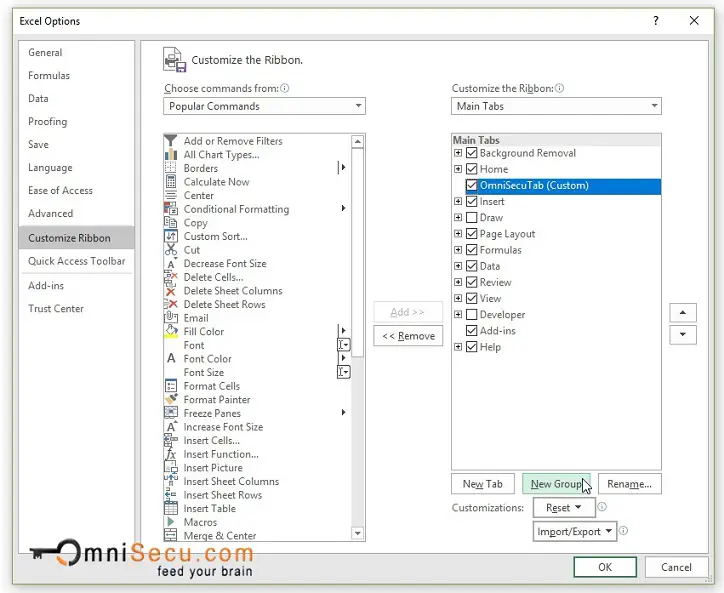The height and width of the screenshot is (593, 724).
Task: Click the New Group button
Action: tap(556, 484)
